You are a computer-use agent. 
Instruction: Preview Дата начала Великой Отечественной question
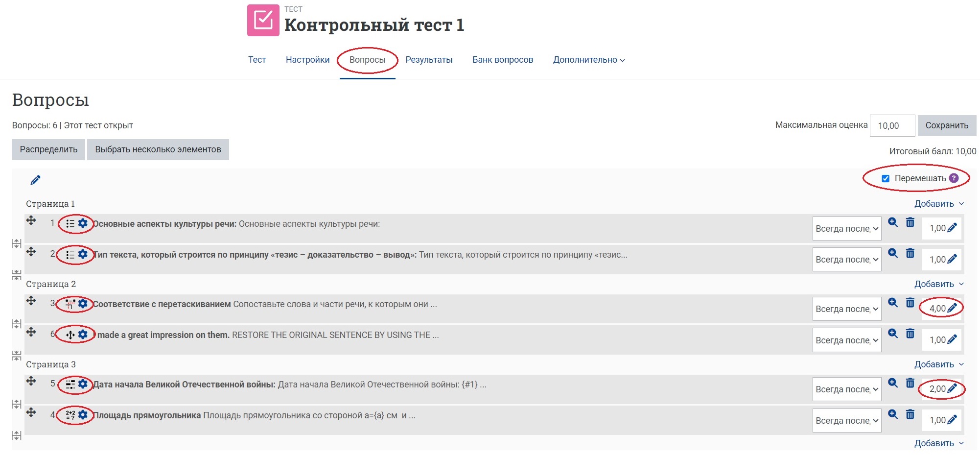tap(893, 383)
